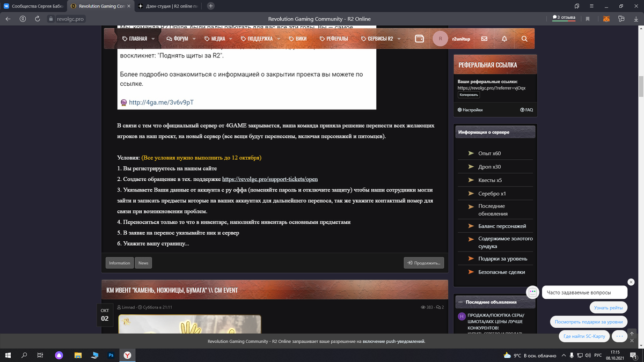Open author Limnad profile link
644x362 pixels.
tap(128, 307)
